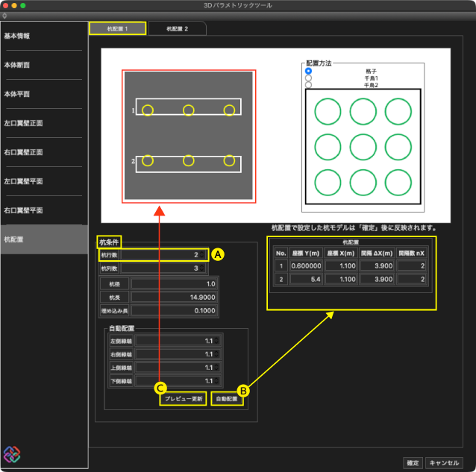Viewport: 476px width, 472px height.
Task: Click the 間隔 ΔX(m) column header
Action: (x=377, y=253)
